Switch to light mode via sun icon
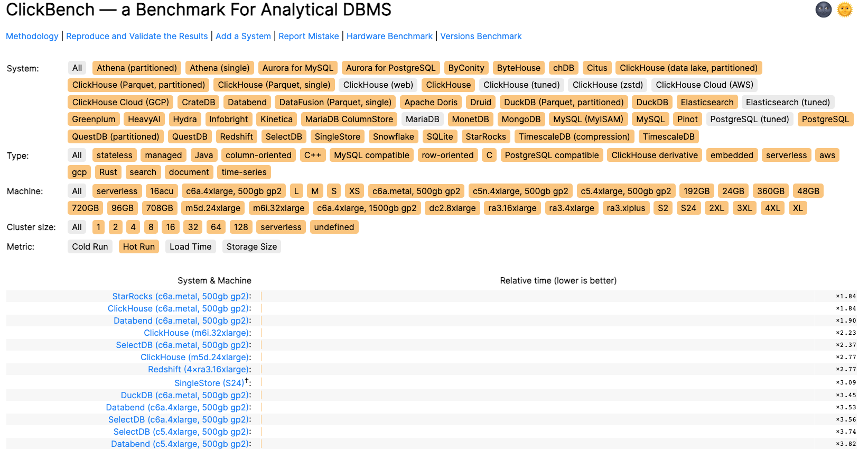The width and height of the screenshot is (868, 449). click(x=844, y=10)
